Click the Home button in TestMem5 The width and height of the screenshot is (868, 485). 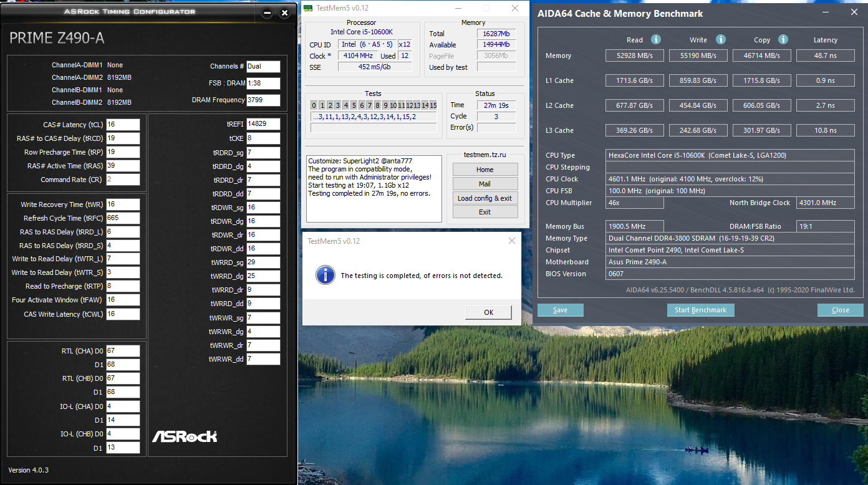click(x=485, y=170)
